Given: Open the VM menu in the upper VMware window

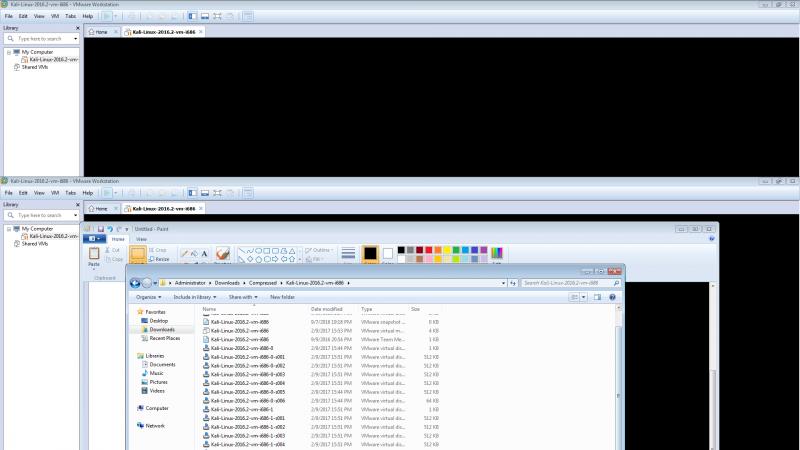Looking at the screenshot, I should [x=55, y=16].
